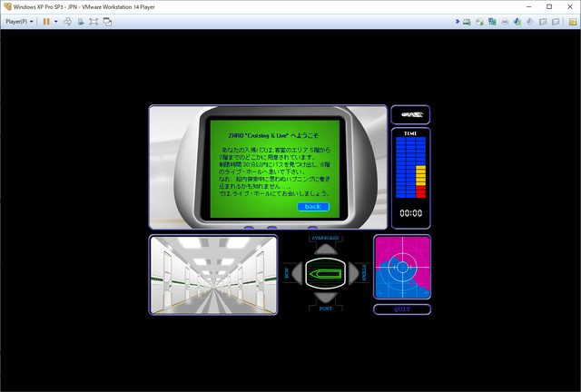
Task: Click the CD/DVD drive device icon
Action: (x=479, y=22)
